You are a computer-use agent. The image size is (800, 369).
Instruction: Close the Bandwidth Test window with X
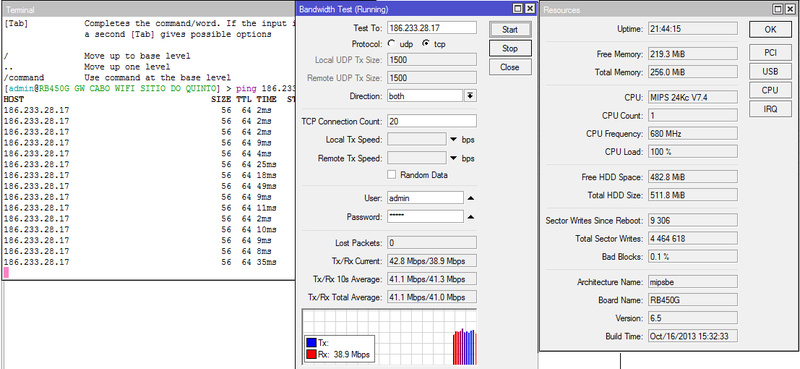[530, 9]
